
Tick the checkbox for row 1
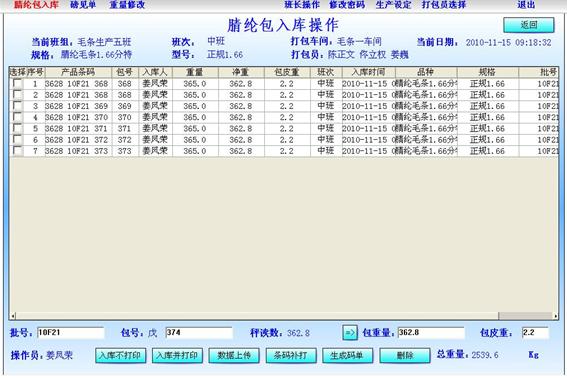(x=17, y=84)
